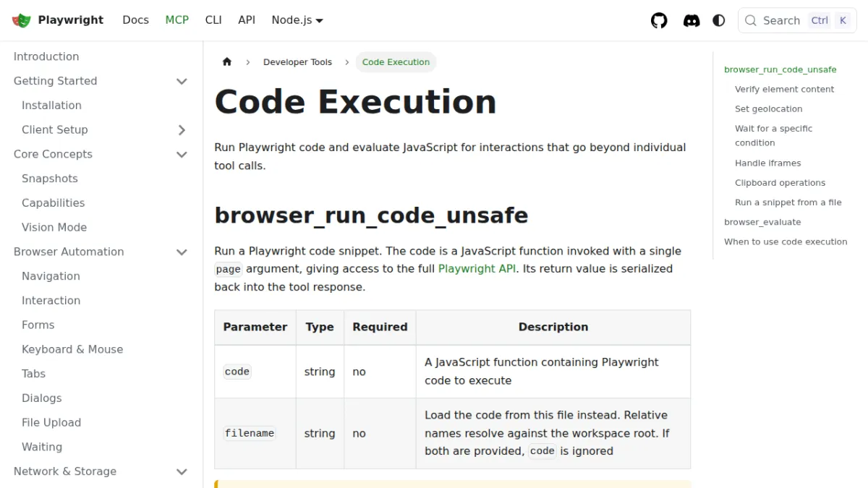Collapse the Getting Started section
Viewport: 868px width, 488px height.
click(x=182, y=81)
